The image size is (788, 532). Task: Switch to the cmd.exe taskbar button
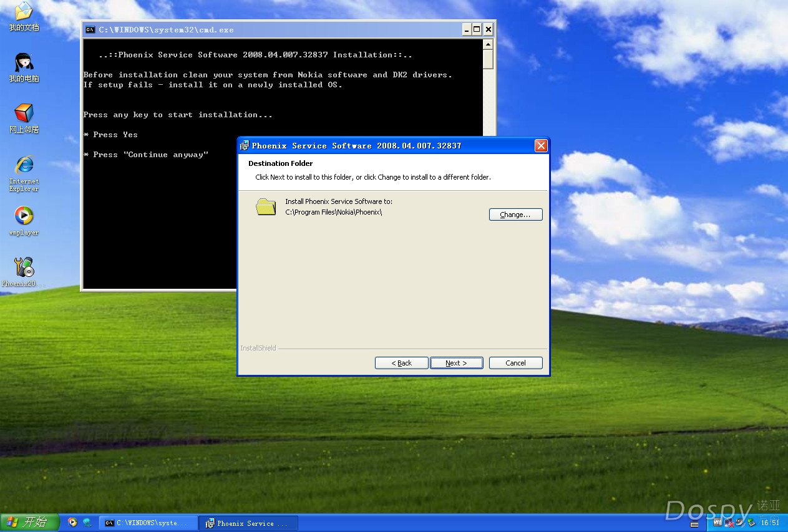pyautogui.click(x=148, y=523)
